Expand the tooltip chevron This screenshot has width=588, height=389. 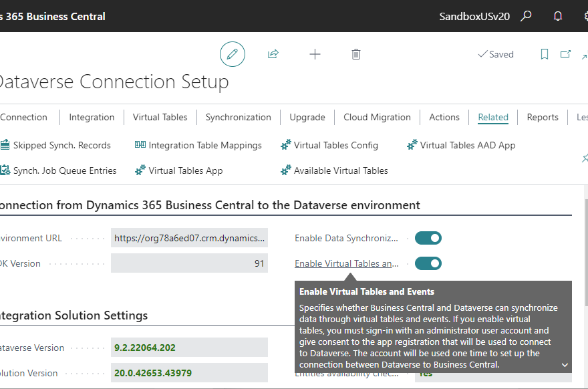tap(565, 365)
